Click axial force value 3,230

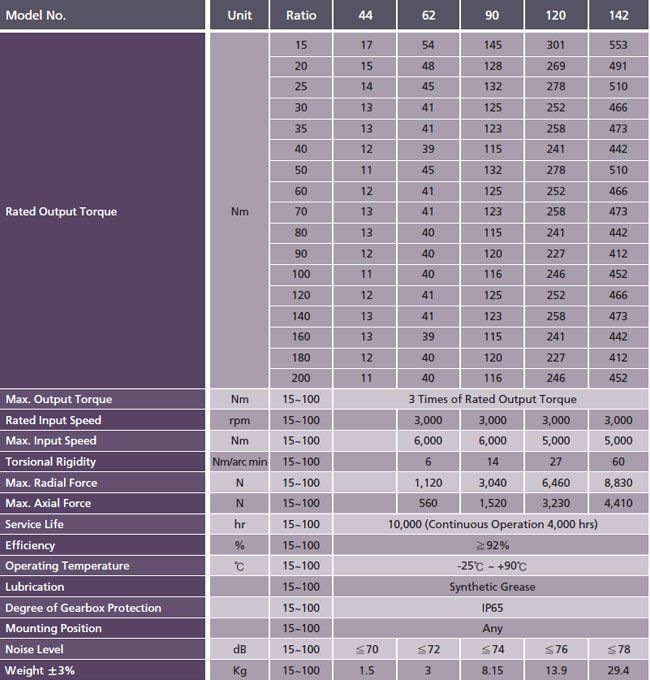click(x=555, y=503)
